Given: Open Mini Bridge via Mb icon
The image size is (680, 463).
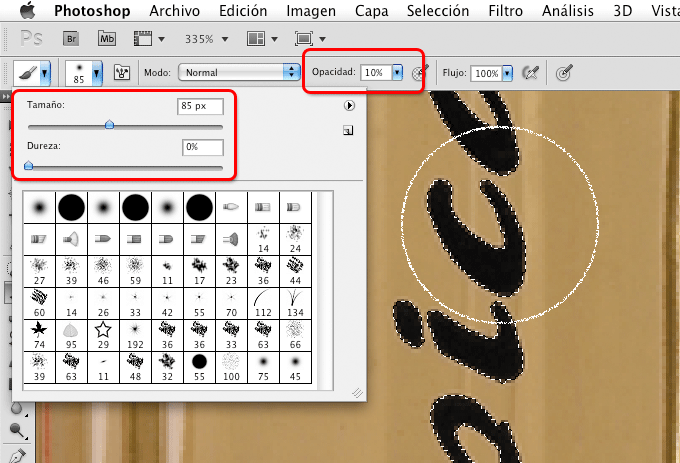Looking at the screenshot, I should [108, 40].
